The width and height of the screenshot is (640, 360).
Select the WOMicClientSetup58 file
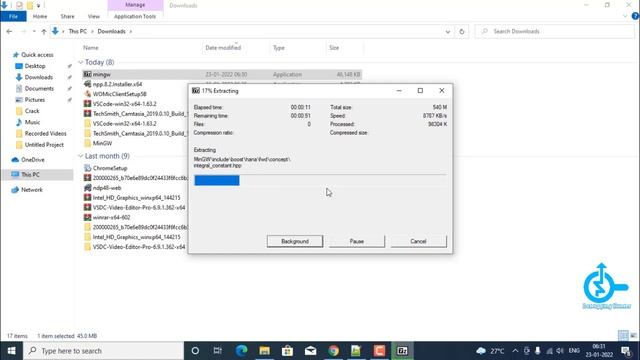point(119,94)
